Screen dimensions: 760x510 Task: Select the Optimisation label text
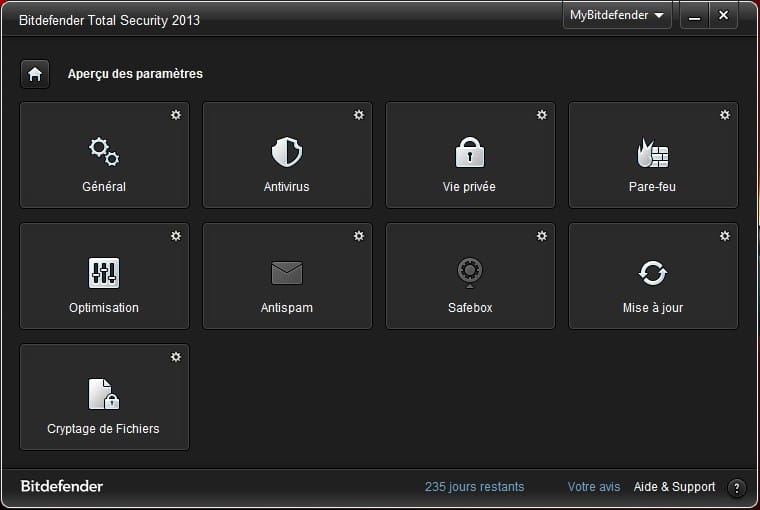[x=104, y=308]
